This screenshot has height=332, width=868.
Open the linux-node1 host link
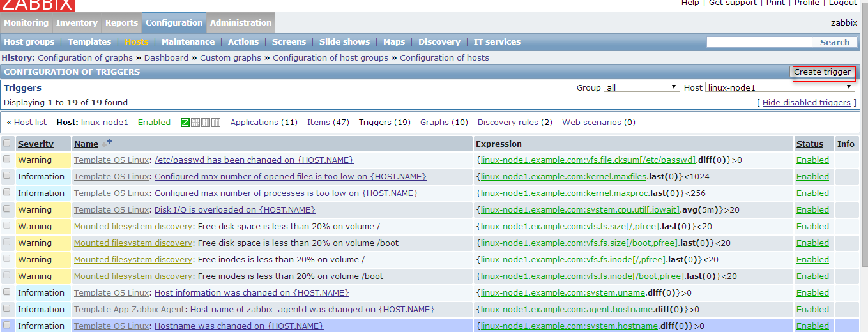pyautogui.click(x=105, y=123)
